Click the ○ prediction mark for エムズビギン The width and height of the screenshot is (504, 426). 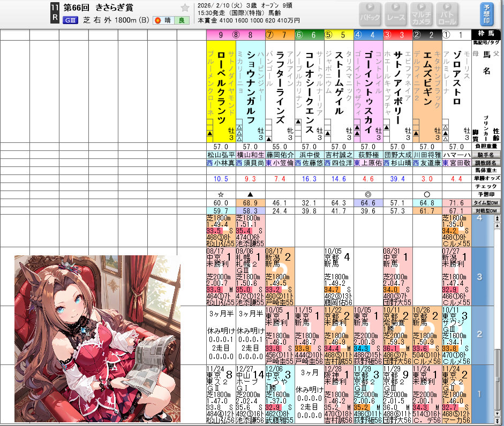pos(426,194)
